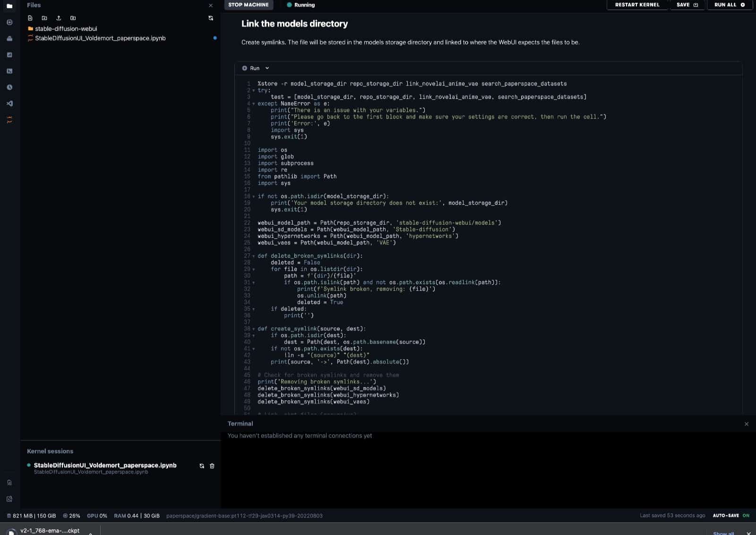The height and width of the screenshot is (535, 756).
Task: Click the Kernel sessions heading
Action: click(50, 451)
